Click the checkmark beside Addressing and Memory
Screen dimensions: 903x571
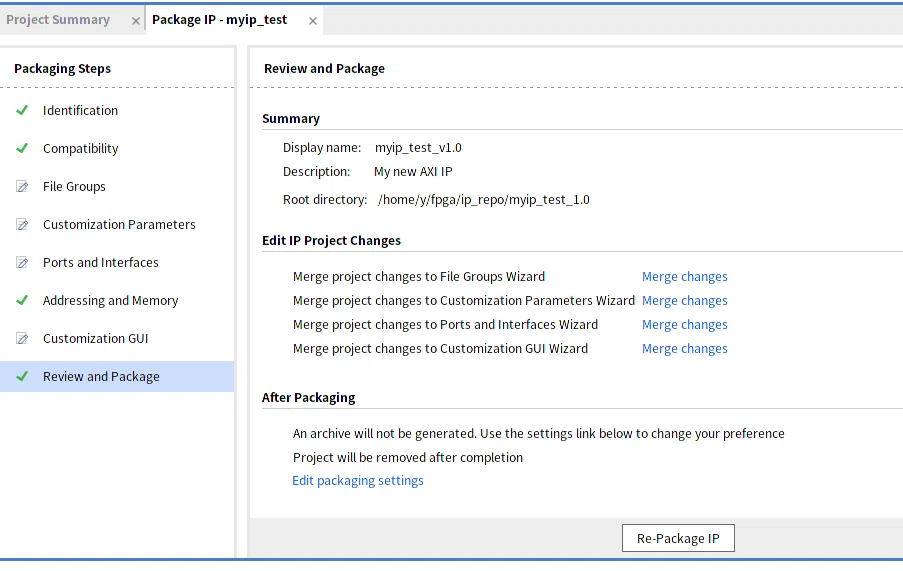point(22,300)
